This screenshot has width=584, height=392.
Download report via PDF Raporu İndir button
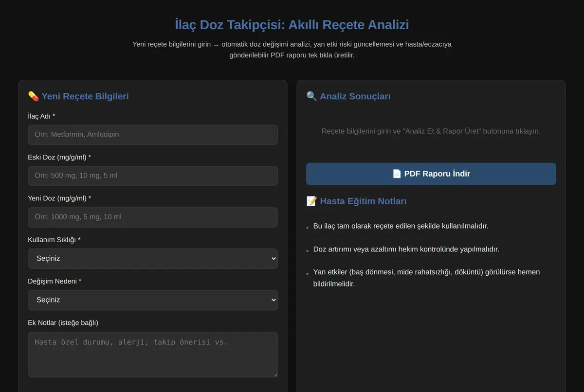click(431, 174)
